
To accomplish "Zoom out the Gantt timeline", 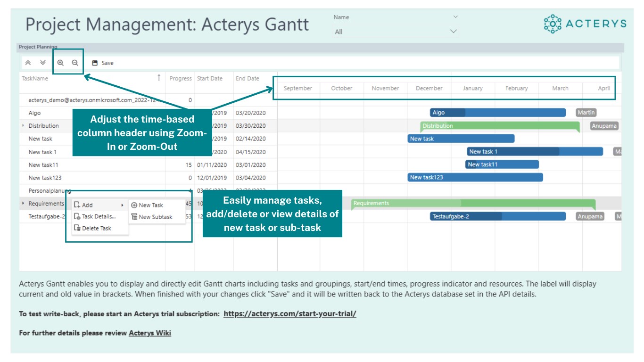I will tap(75, 63).
